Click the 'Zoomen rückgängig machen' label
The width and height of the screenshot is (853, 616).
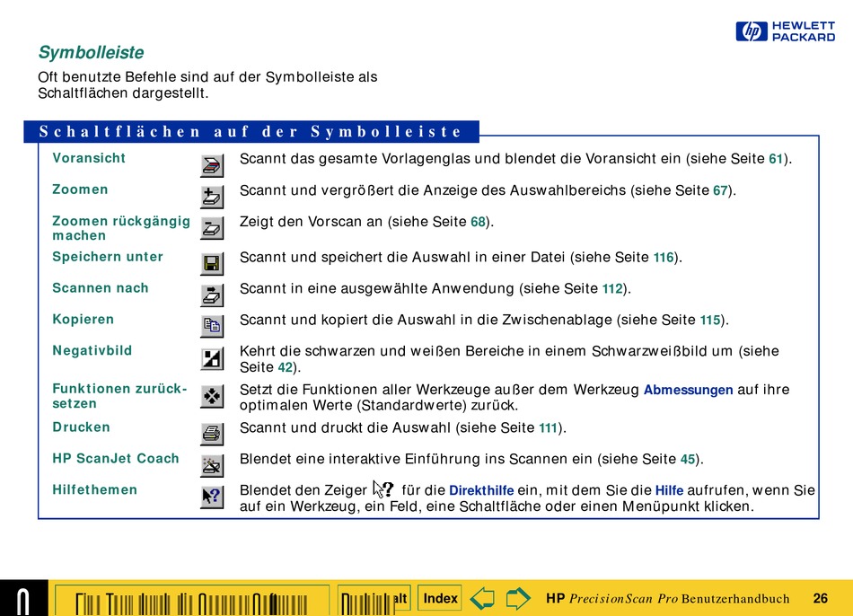click(x=121, y=228)
